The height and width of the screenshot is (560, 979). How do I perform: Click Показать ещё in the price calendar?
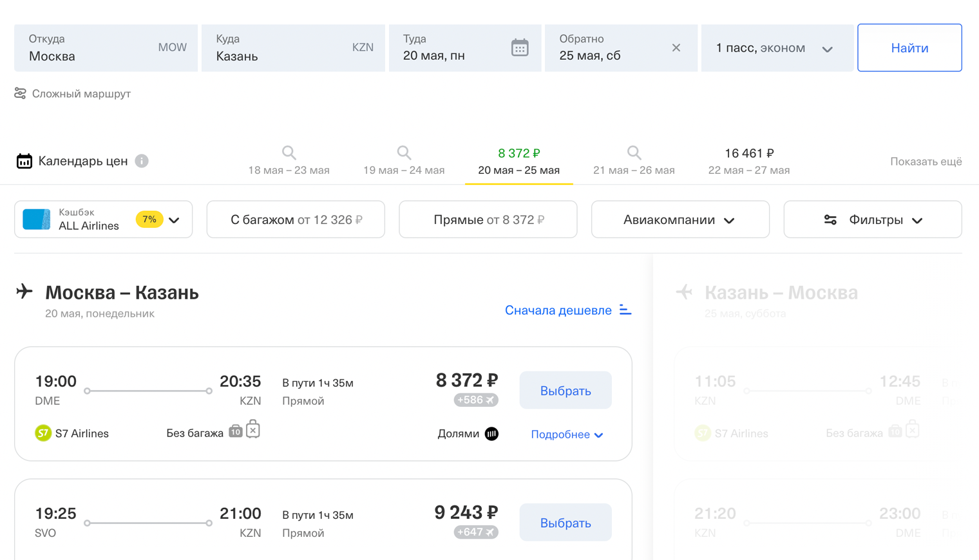[x=926, y=162]
